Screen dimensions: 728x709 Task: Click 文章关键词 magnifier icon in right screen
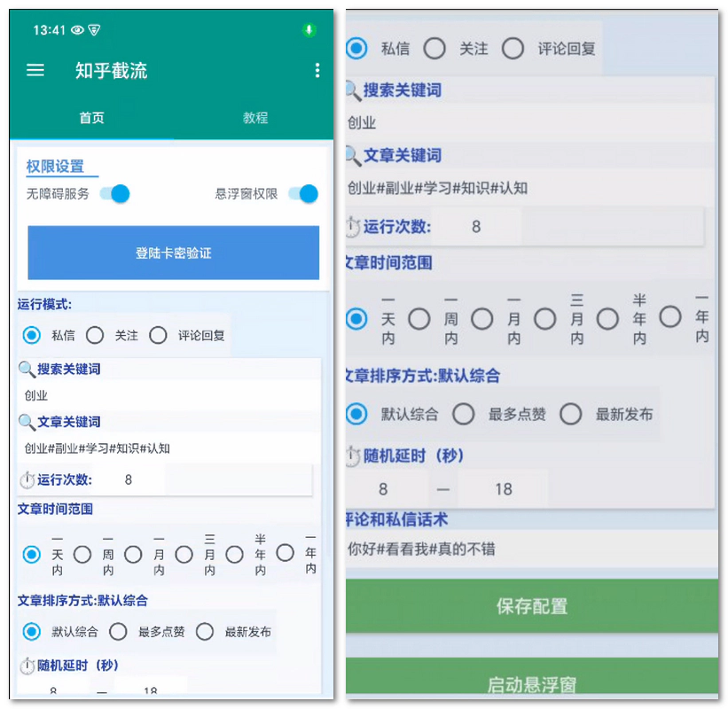[352, 156]
